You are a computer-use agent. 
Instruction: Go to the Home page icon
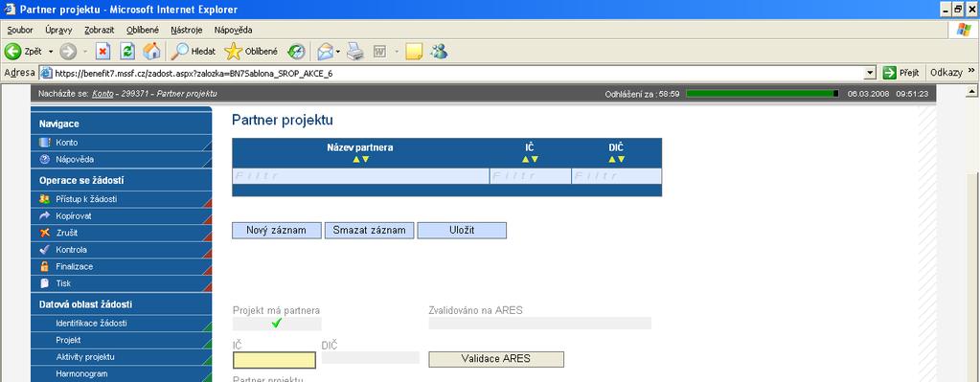click(x=151, y=51)
